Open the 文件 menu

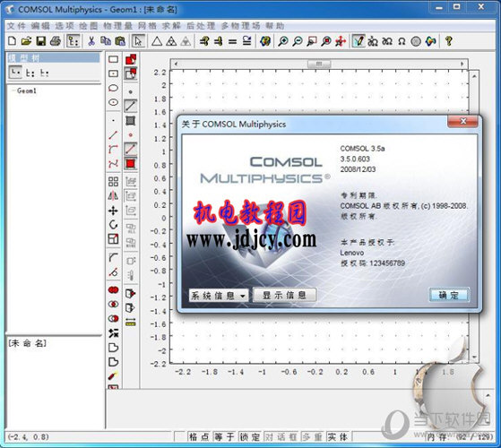[16, 26]
